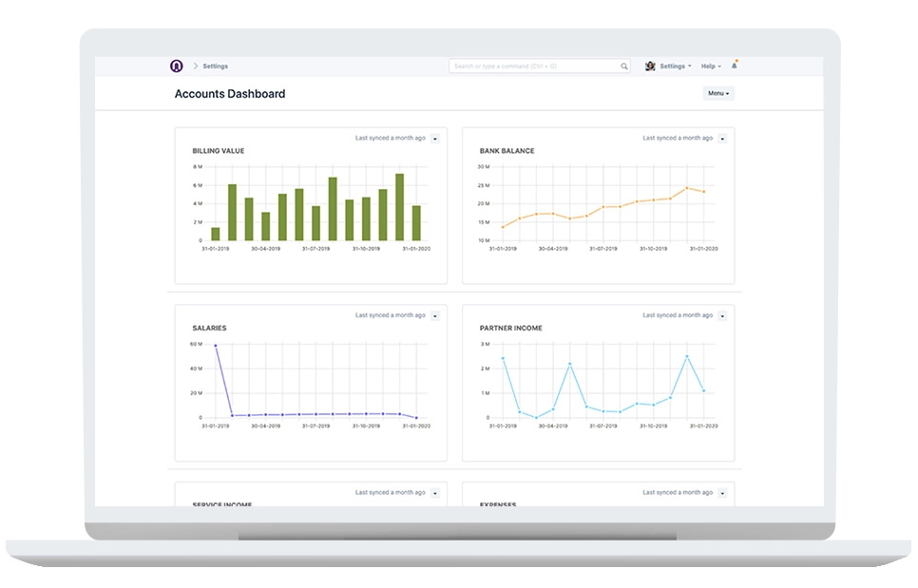
Task: Expand Bank Balance chart options dropdown
Action: 722,139
